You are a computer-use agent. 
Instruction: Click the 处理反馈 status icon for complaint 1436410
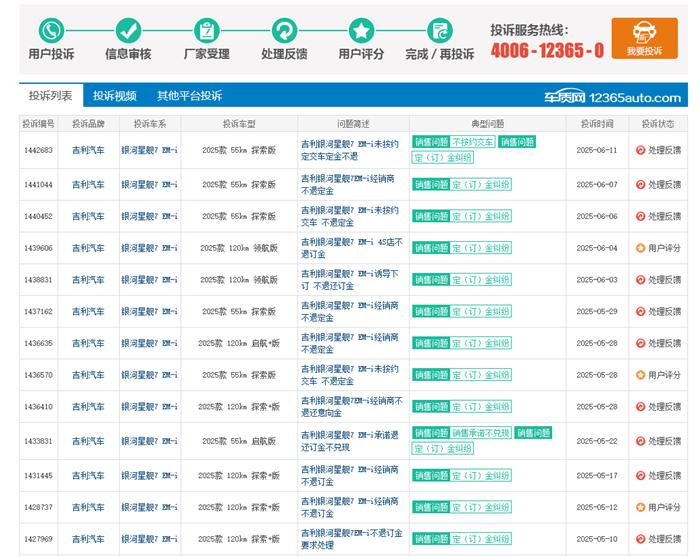pos(640,407)
